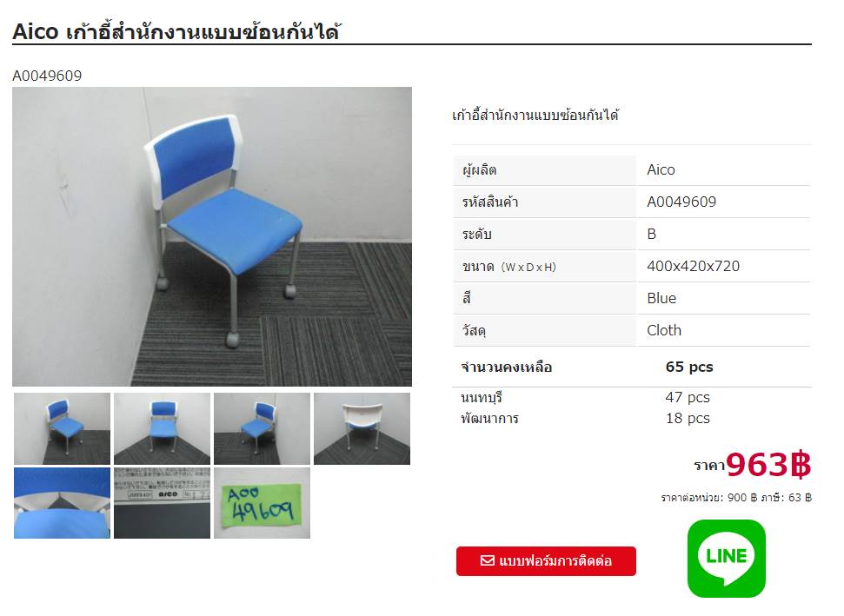Click the 65 pcs remaining stock figure
Image resolution: width=844 pixels, height=616 pixels.
(x=689, y=367)
